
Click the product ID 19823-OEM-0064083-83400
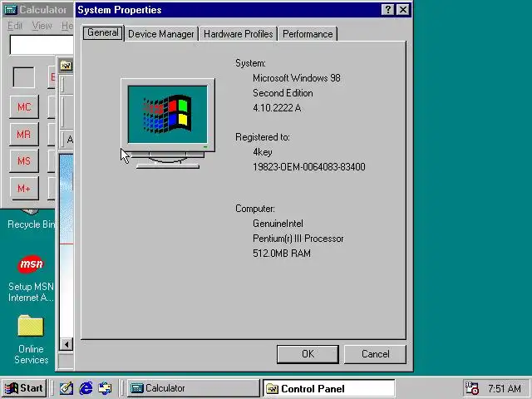(x=309, y=167)
